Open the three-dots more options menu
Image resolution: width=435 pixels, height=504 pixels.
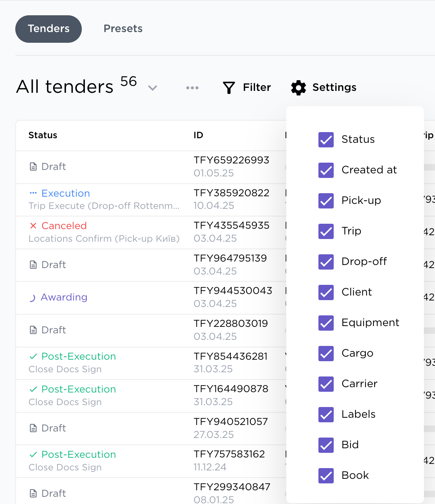[192, 88]
